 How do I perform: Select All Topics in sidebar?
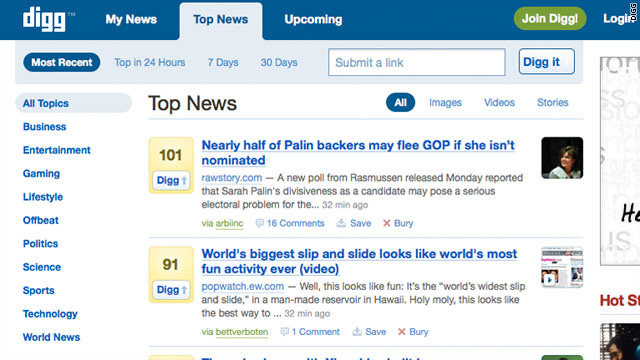click(x=73, y=103)
